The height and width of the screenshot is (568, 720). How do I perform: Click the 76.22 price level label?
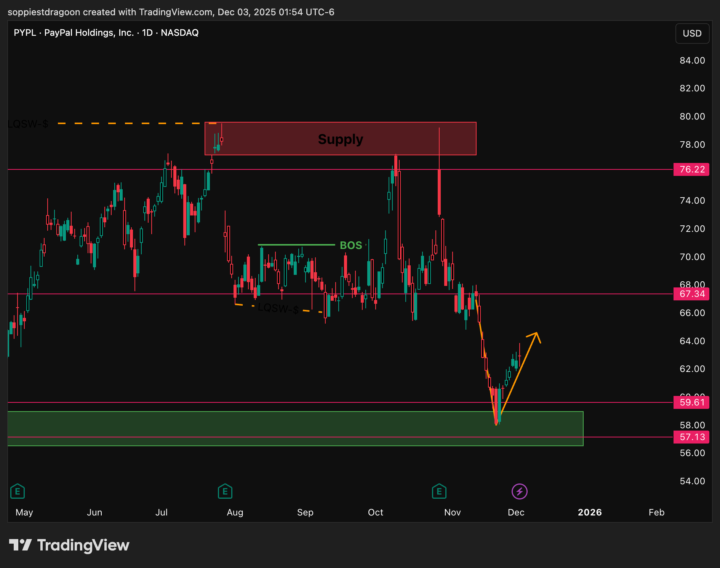tap(692, 169)
